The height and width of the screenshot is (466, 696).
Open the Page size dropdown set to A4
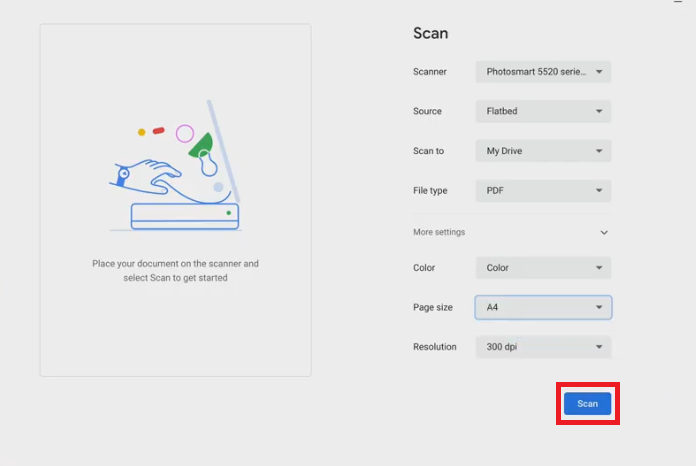click(x=543, y=308)
